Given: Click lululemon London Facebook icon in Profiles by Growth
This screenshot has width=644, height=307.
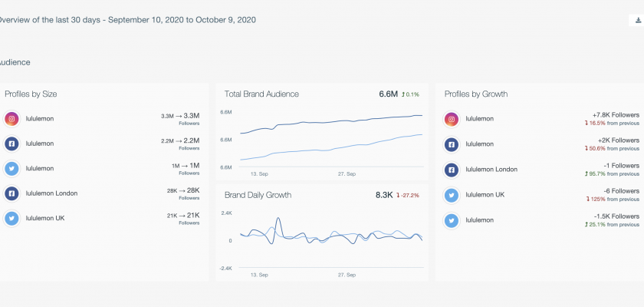Looking at the screenshot, I should click(452, 169).
